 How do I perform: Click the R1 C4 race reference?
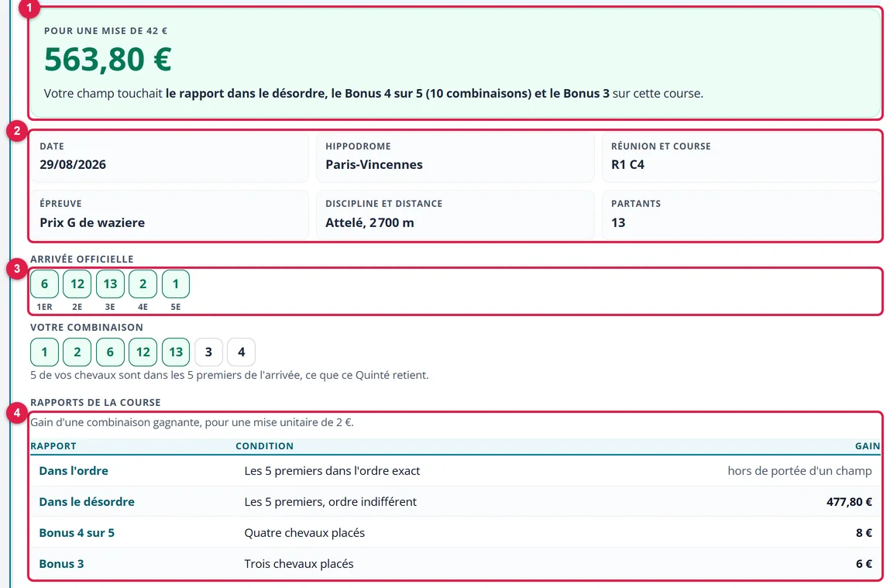click(x=627, y=164)
